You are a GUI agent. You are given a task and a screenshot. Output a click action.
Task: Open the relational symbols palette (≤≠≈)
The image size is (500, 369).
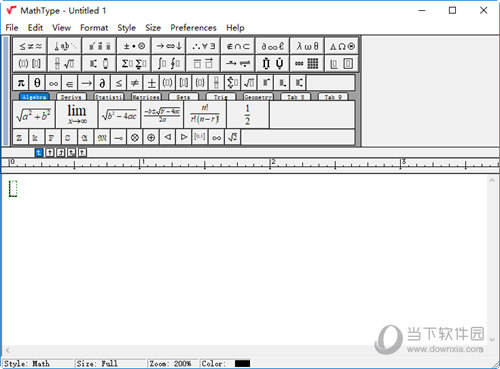tap(30, 46)
